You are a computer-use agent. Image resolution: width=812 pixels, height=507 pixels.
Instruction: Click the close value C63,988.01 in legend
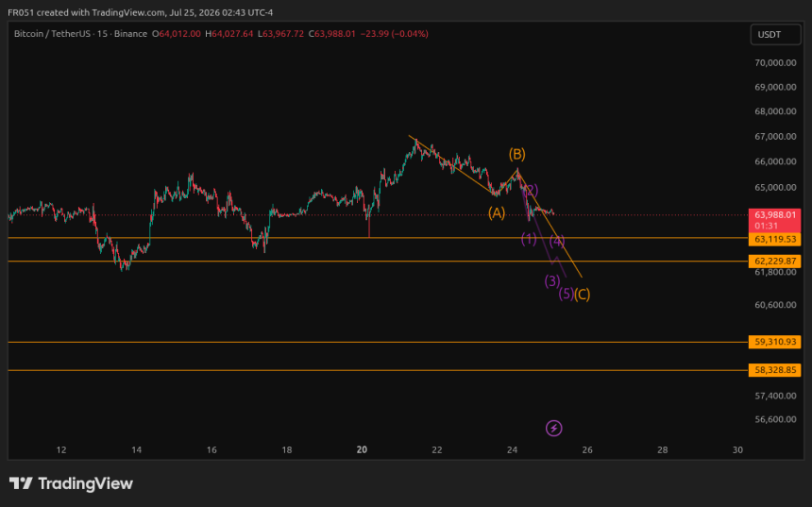tap(332, 34)
